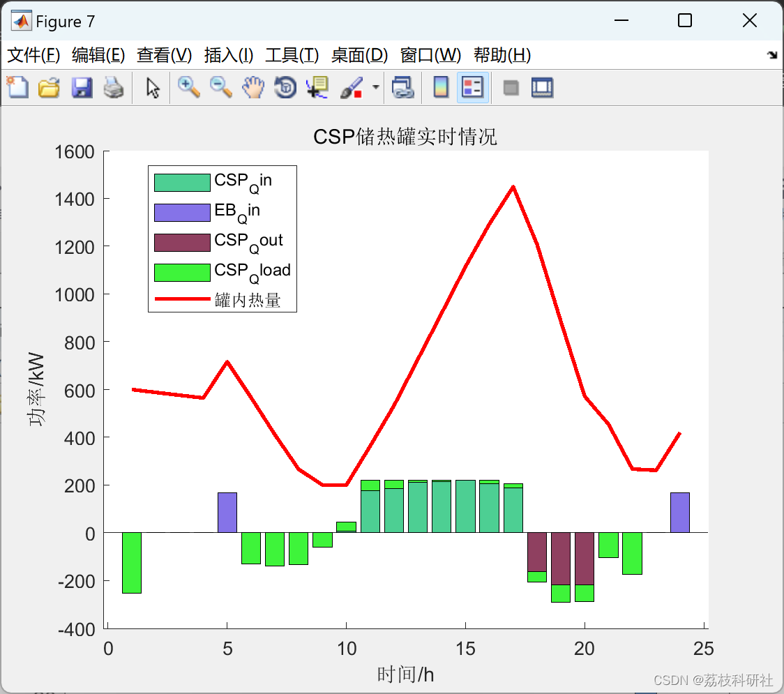
Task: Open a file using folder icon
Action: [x=49, y=87]
